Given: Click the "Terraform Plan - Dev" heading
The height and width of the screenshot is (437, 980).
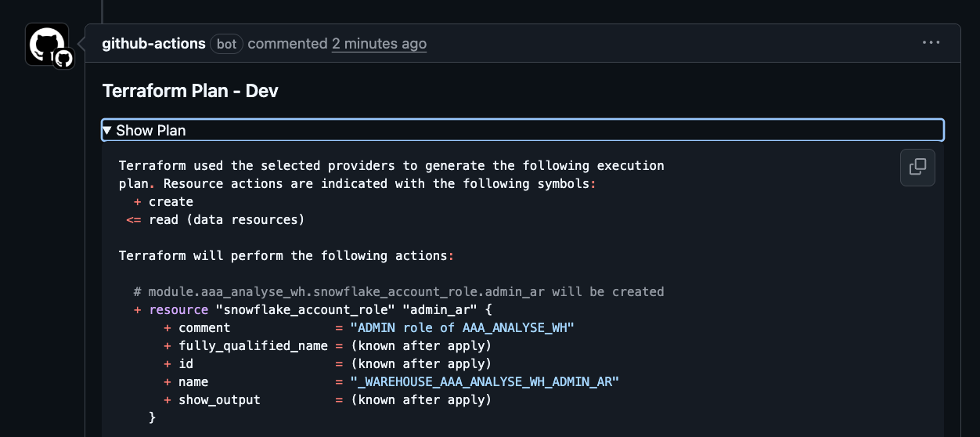Looking at the screenshot, I should pyautogui.click(x=190, y=91).
